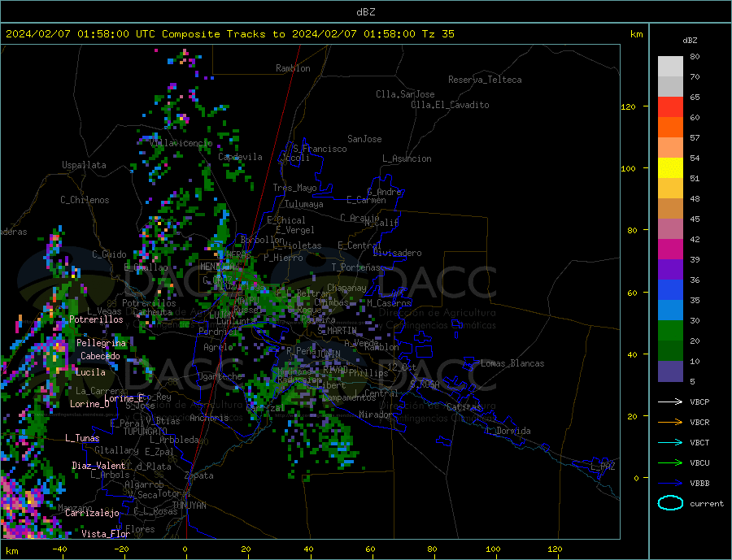Click the TUPUNGATO label on the map
The image size is (732, 560).
click(x=145, y=432)
